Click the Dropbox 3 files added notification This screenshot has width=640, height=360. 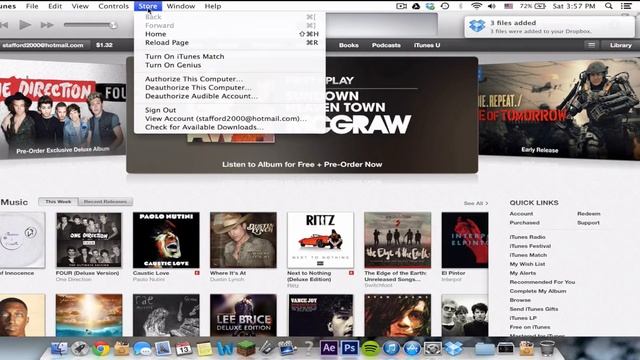tap(549, 27)
